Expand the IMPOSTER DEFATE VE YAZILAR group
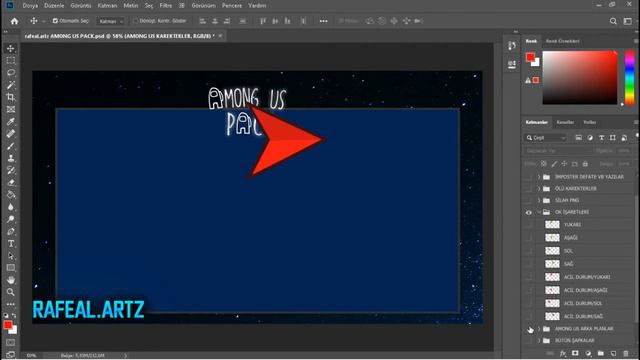This screenshot has width=640, height=360. coord(539,177)
